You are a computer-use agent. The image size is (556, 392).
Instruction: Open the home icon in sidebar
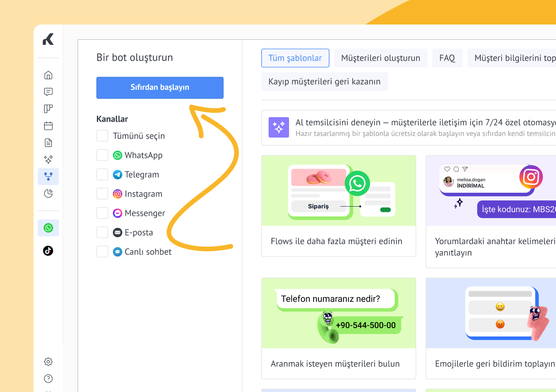tap(48, 75)
